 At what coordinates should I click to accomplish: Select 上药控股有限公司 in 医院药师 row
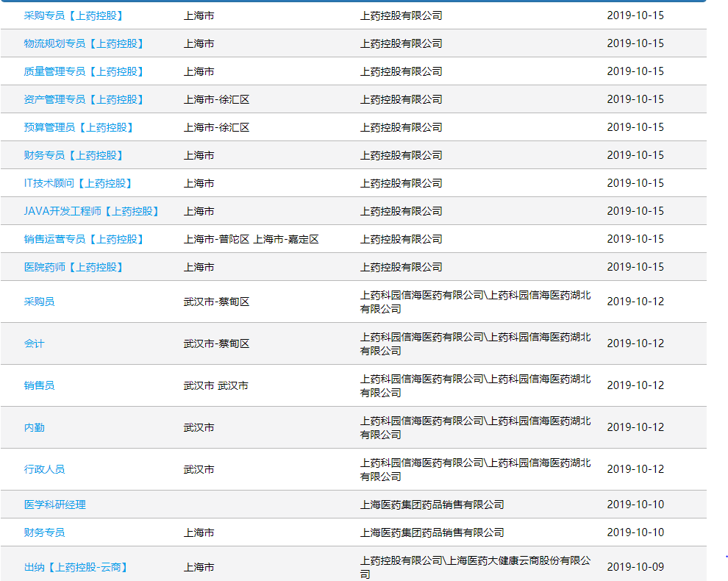point(402,267)
